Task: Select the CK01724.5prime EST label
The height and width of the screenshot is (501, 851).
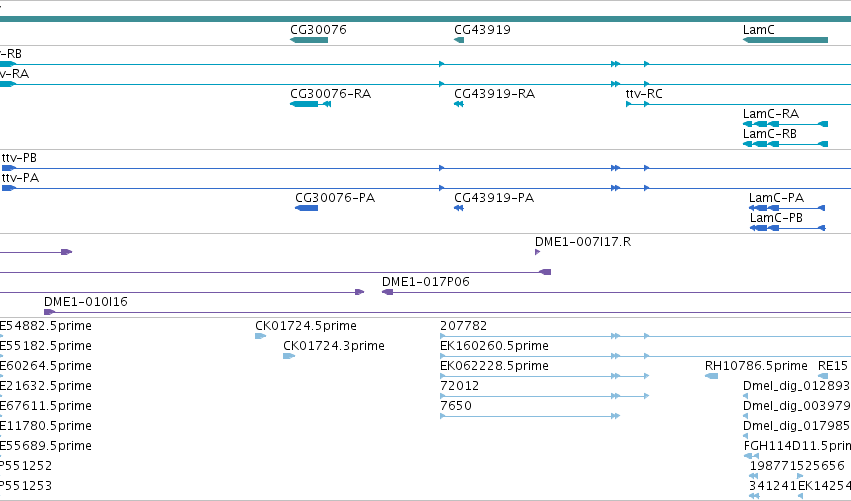Action: (x=306, y=326)
